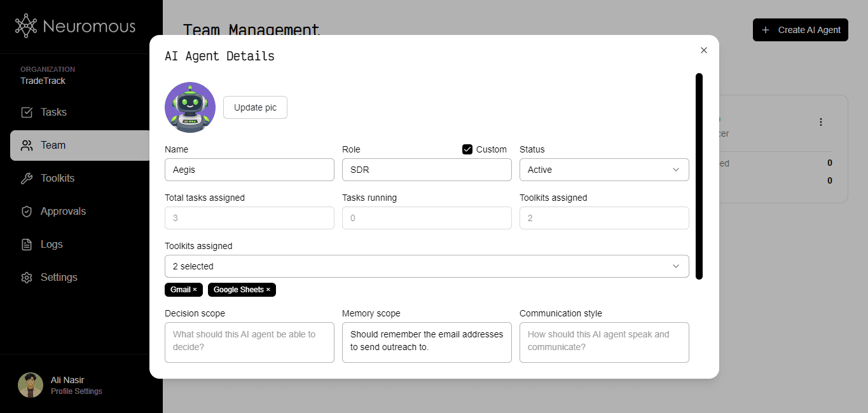Viewport: 868px width, 413px height.
Task: Click the Tasks checkbox icon in sidebar
Action: 27,112
